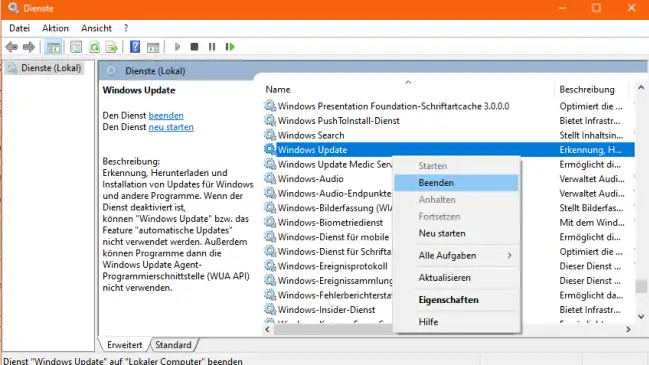Toggle the action pane toolbar icon
This screenshot has height=365, width=649.
pos(153,47)
